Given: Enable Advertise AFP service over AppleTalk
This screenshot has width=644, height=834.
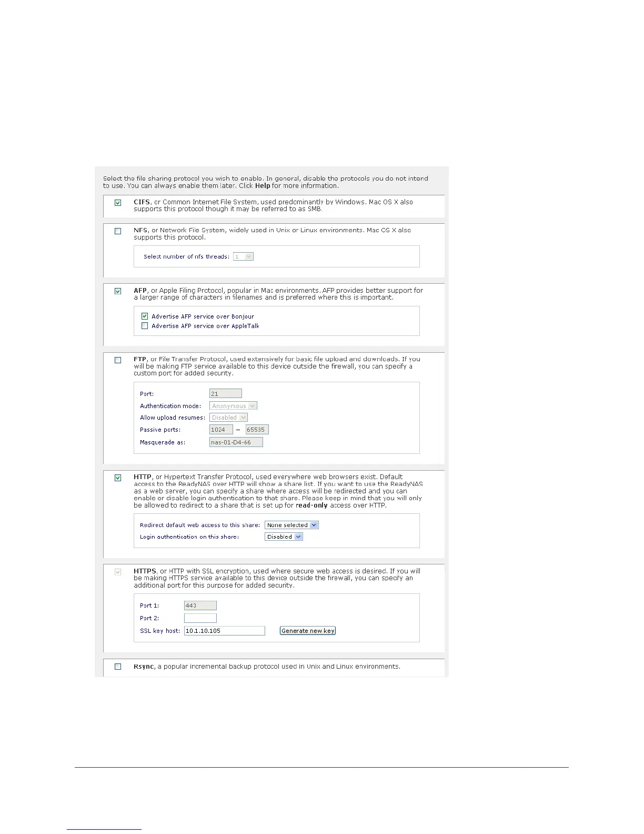Looking at the screenshot, I should pyautogui.click(x=145, y=326).
